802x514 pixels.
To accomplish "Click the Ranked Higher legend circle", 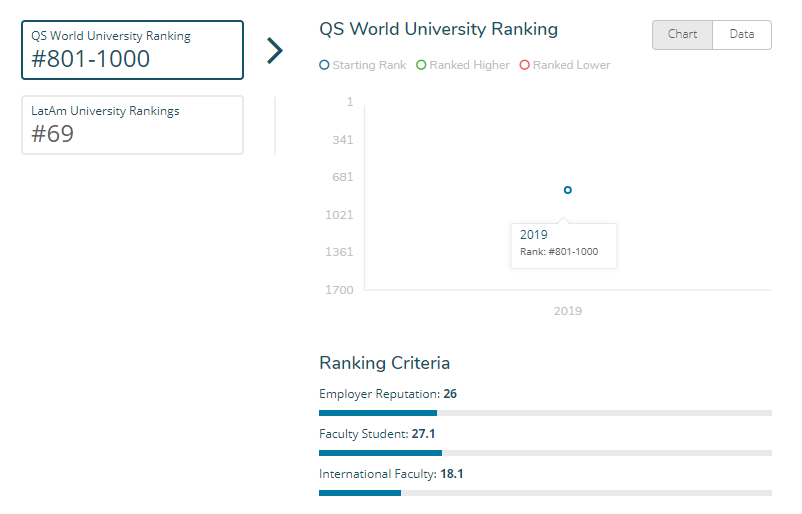I will [421, 65].
